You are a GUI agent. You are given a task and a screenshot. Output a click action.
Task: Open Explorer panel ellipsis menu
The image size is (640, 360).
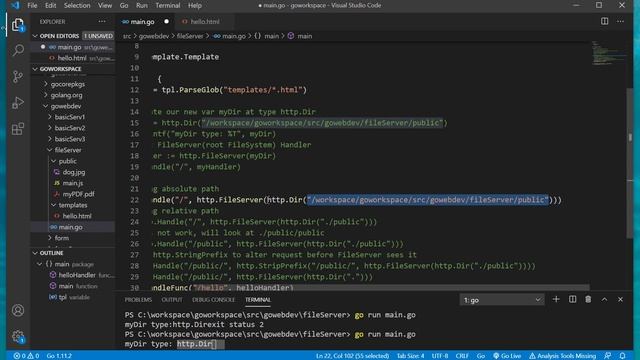click(102, 21)
